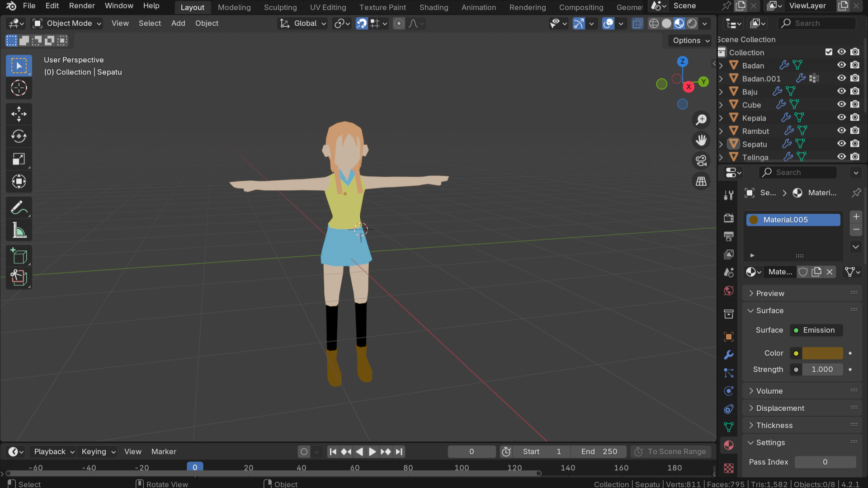Select the Annotate pencil tool
Screen dimensions: 868x488
tap(19, 208)
